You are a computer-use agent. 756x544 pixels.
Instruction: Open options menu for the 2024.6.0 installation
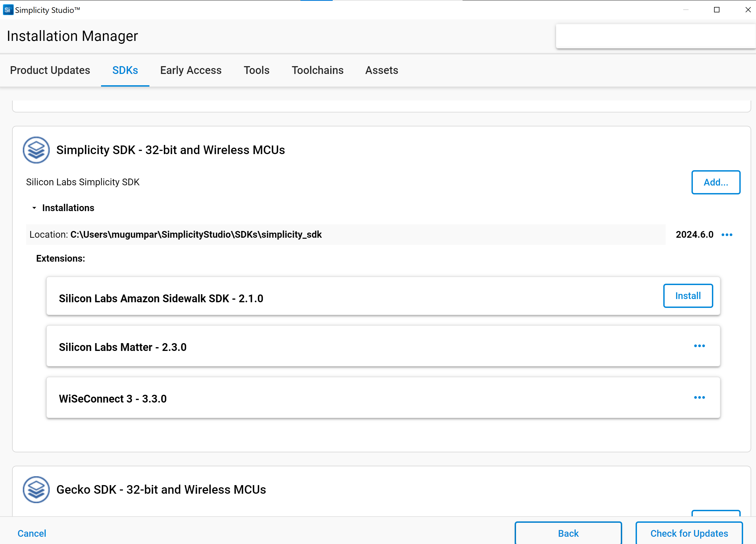click(727, 234)
